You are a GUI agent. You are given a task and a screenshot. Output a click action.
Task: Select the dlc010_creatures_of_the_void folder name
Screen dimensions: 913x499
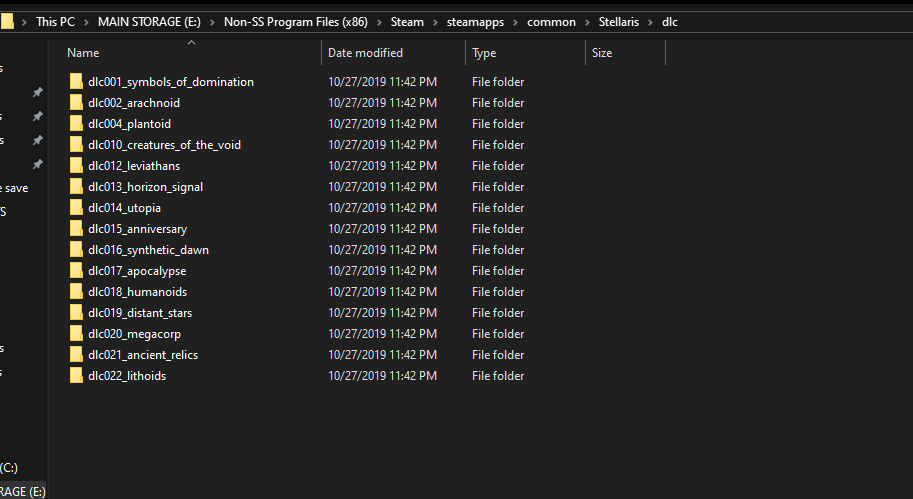(x=164, y=145)
